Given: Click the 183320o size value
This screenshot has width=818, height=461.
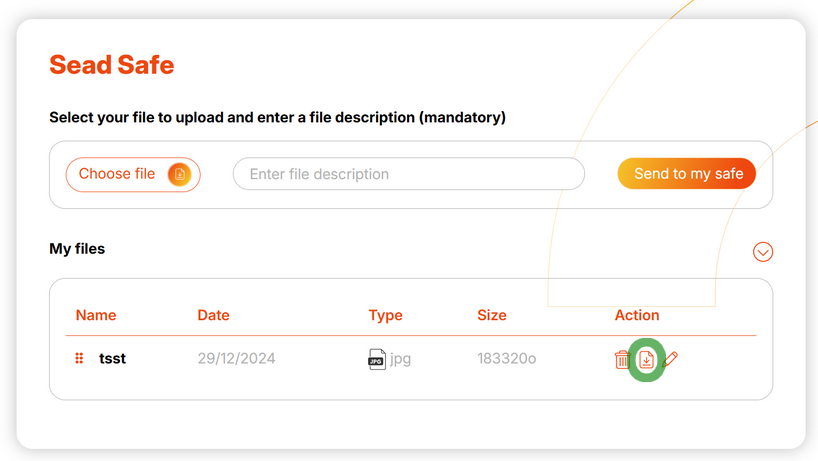Looking at the screenshot, I should 507,359.
